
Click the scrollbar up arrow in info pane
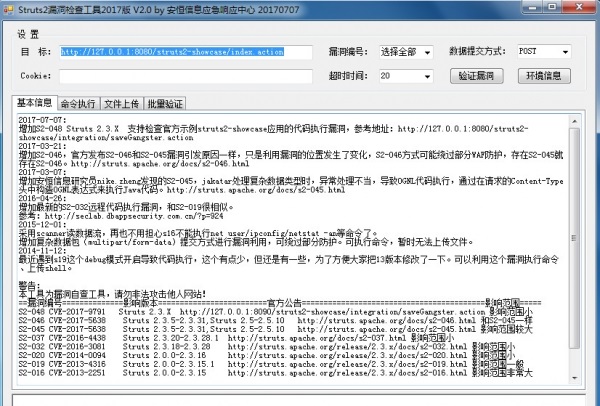(574, 121)
